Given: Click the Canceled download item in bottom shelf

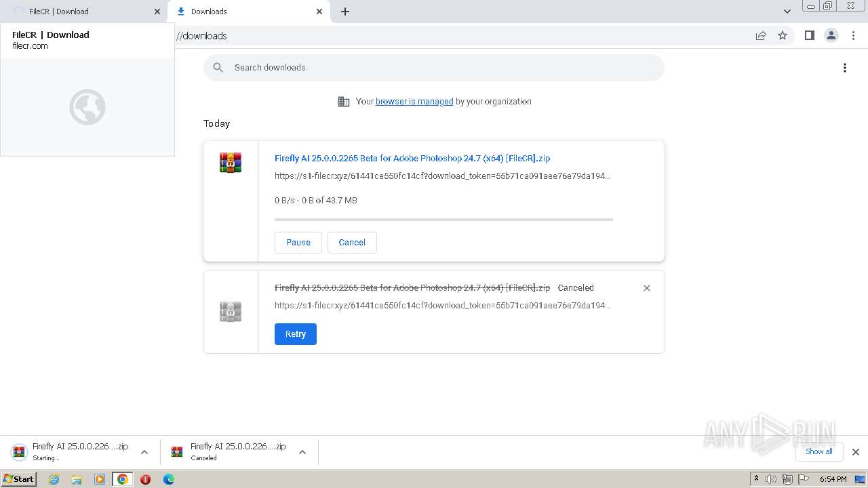Looking at the screenshot, I should tap(229, 452).
